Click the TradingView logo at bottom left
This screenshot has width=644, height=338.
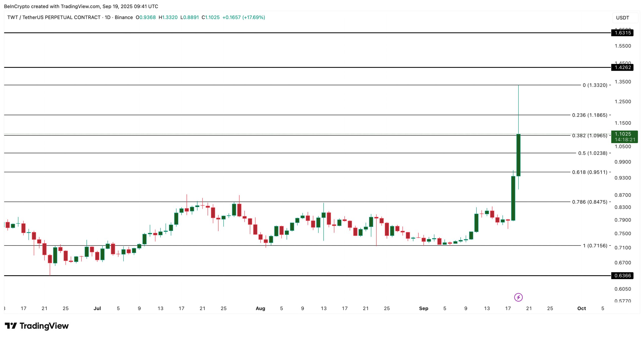coord(35,326)
